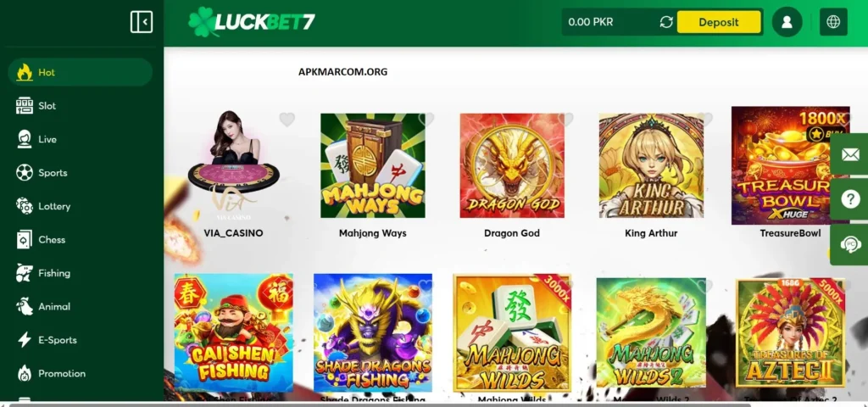868x407 pixels.
Task: Open the E-Sports lightning icon
Action: (x=25, y=340)
